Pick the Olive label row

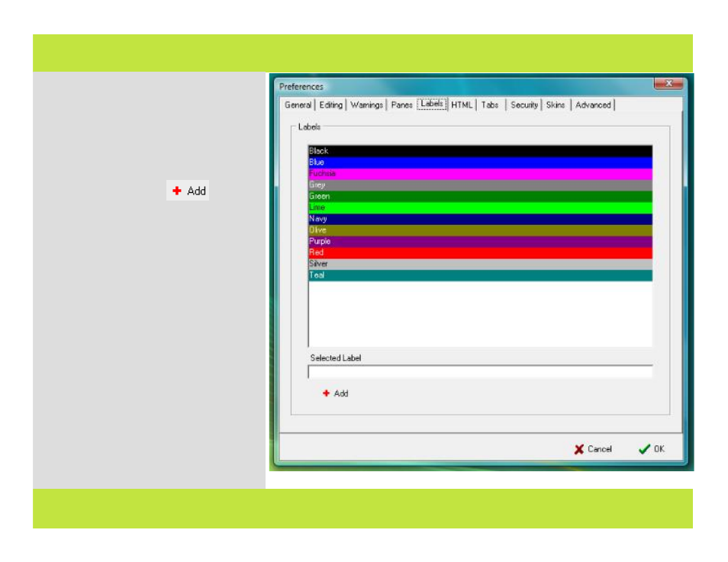pyautogui.click(x=480, y=230)
